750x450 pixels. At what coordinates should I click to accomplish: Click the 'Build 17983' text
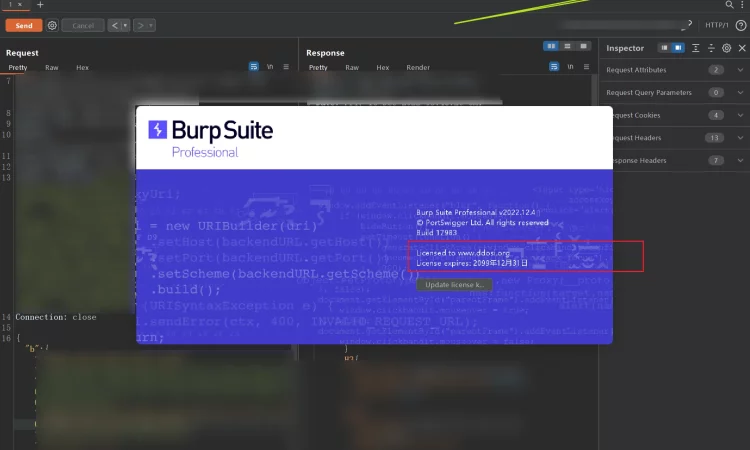point(436,233)
